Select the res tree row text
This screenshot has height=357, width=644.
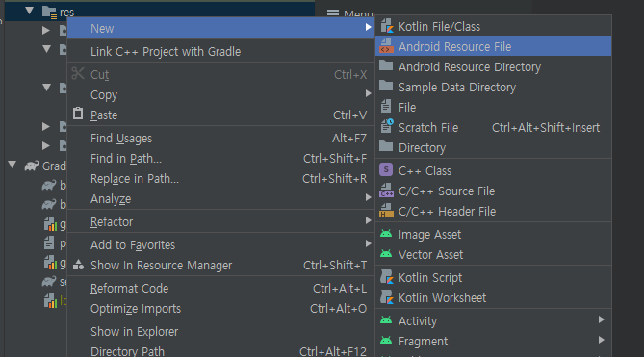[66, 13]
